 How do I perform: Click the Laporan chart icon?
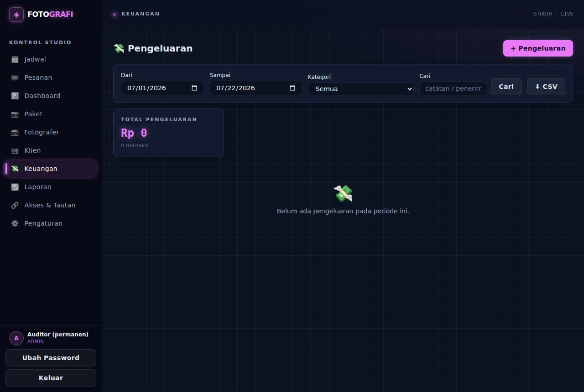(15, 187)
